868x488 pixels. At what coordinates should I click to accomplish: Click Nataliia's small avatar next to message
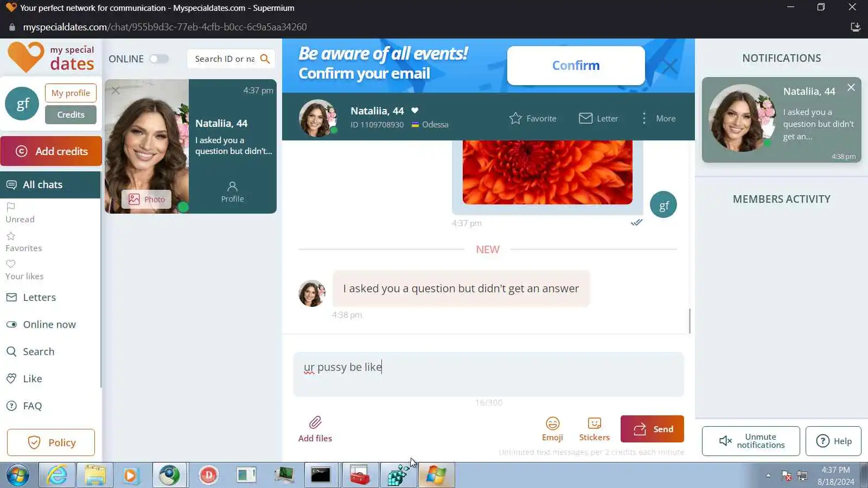(x=312, y=293)
